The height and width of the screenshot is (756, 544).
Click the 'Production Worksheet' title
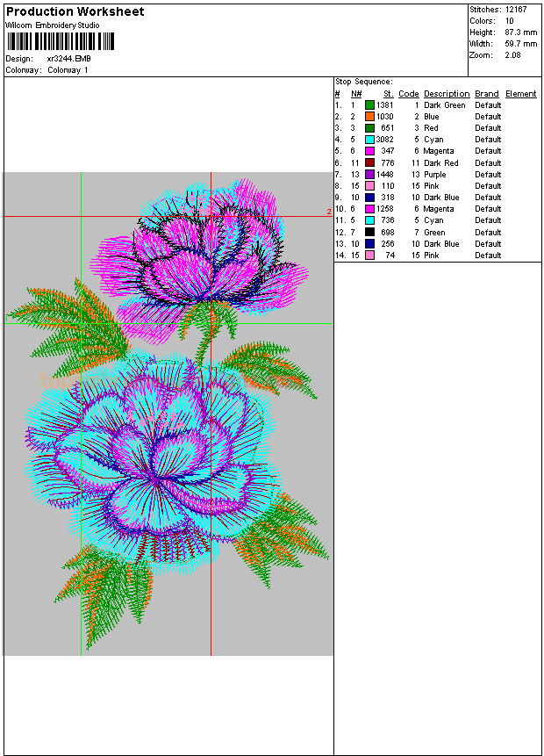click(x=75, y=11)
